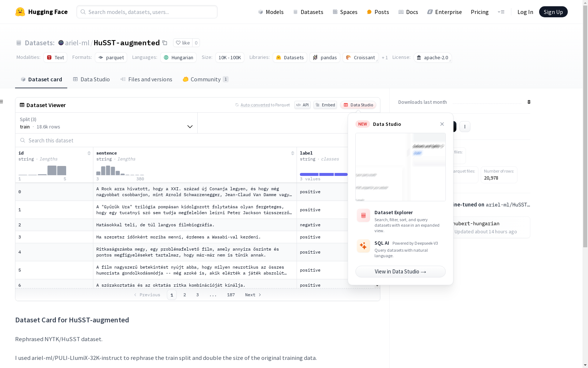Open the Enterprise page

point(445,12)
